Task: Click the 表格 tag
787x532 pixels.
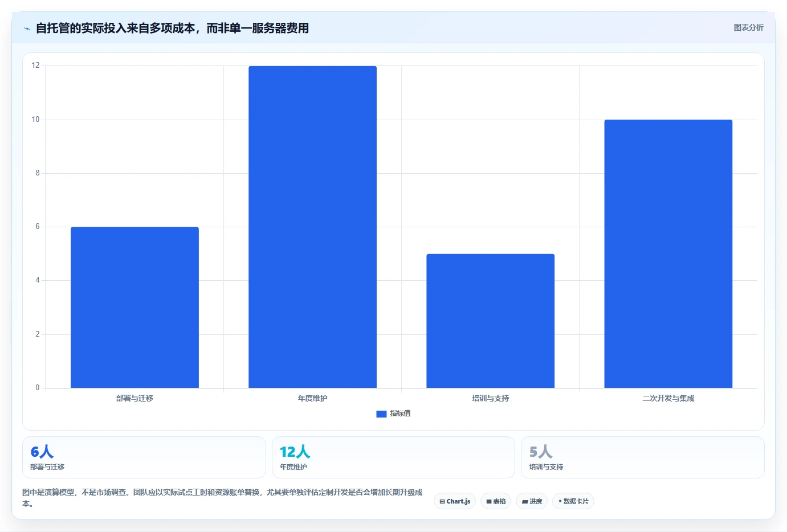Action: pos(496,501)
